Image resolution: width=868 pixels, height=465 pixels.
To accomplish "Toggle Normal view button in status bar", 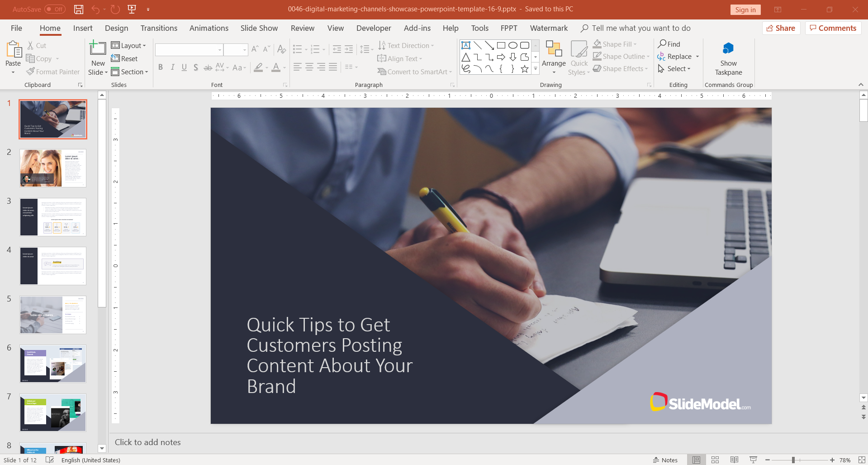I will [x=696, y=460].
